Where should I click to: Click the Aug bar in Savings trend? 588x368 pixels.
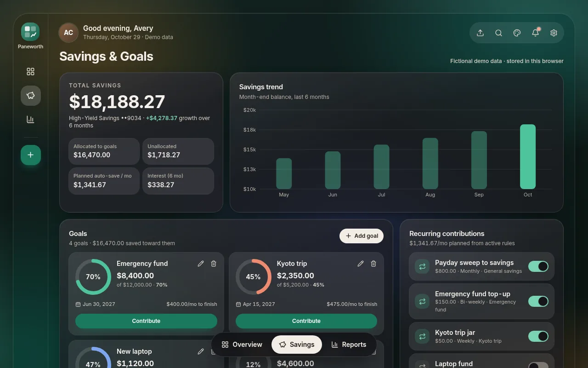click(430, 163)
